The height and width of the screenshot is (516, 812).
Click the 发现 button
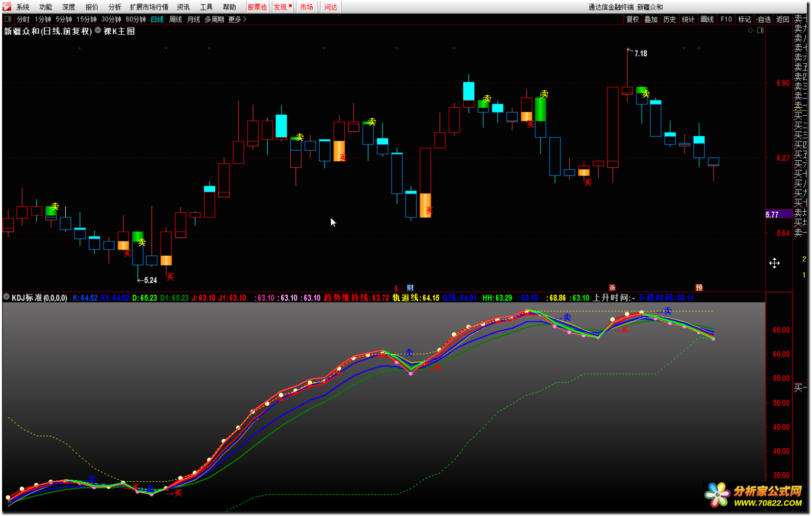click(x=282, y=7)
